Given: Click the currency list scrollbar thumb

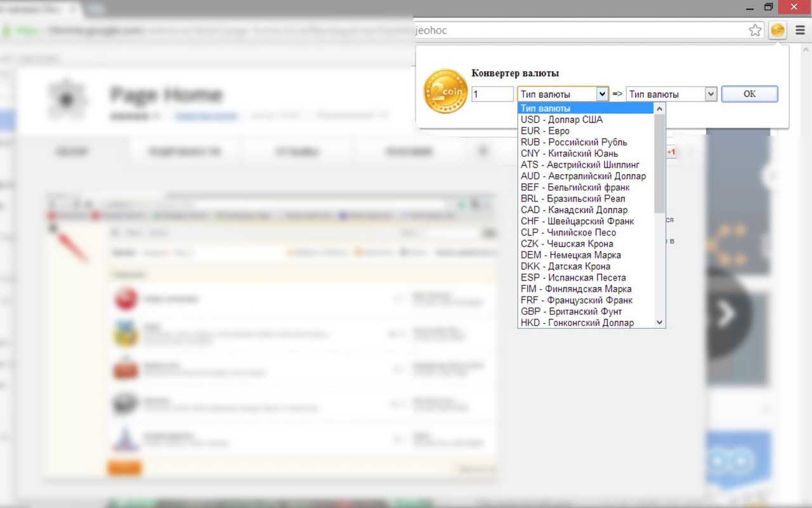Looking at the screenshot, I should [660, 163].
